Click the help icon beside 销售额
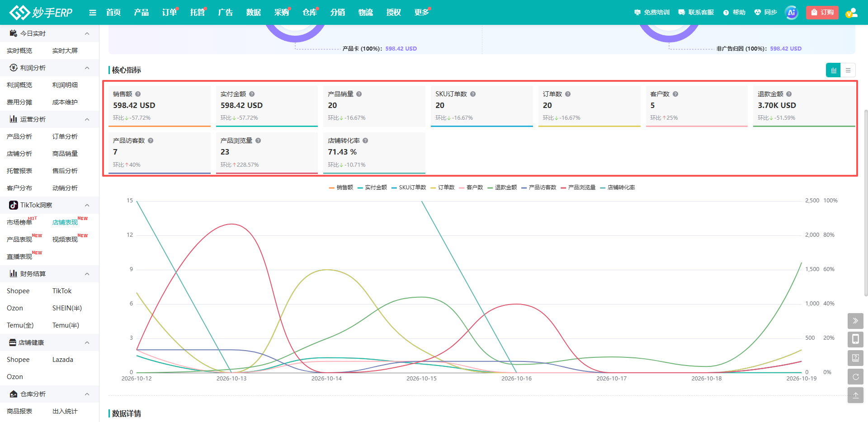 [x=138, y=94]
